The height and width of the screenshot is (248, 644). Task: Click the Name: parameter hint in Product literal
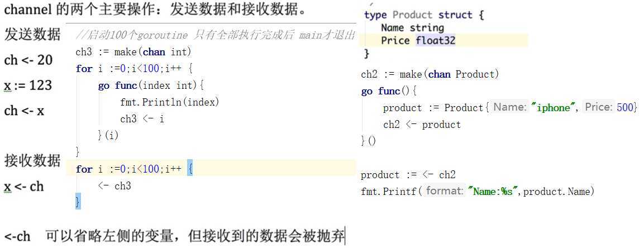[x=510, y=108]
